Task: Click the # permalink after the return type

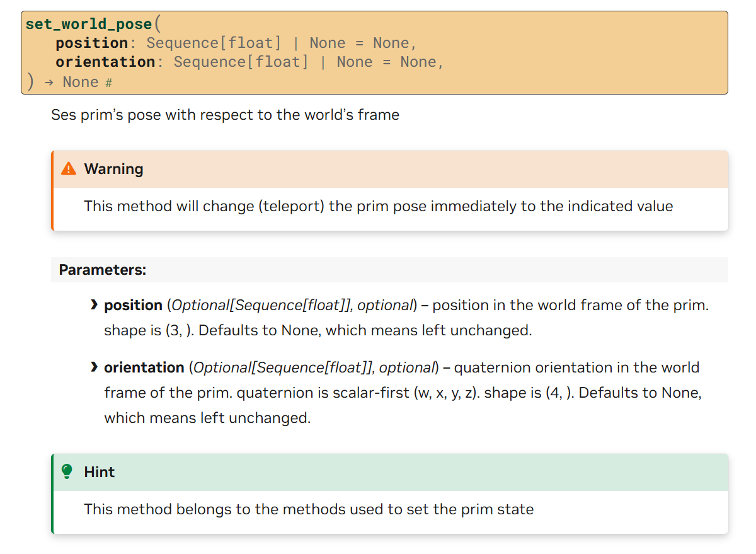Action: click(108, 83)
